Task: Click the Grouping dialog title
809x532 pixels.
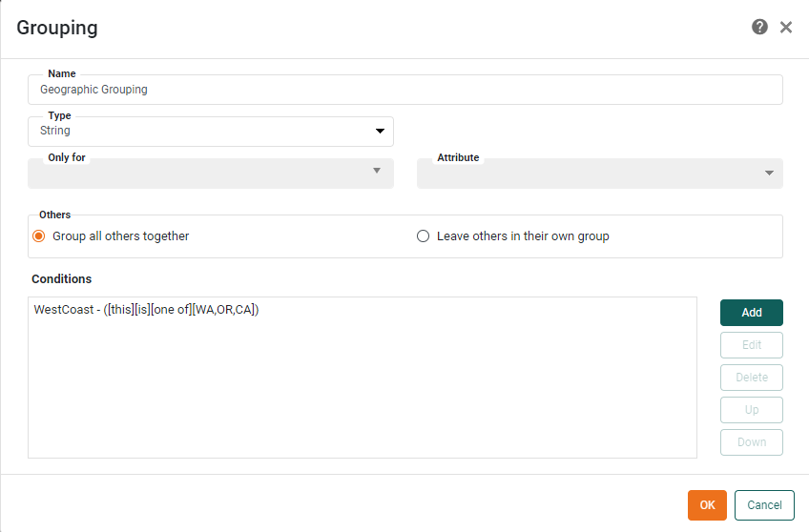Action: pos(57,28)
